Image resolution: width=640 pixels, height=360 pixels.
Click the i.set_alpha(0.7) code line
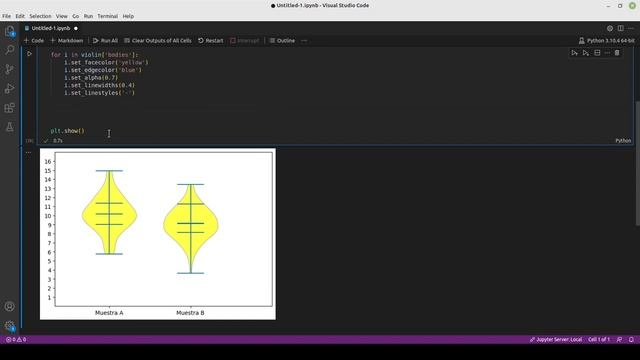(91, 78)
